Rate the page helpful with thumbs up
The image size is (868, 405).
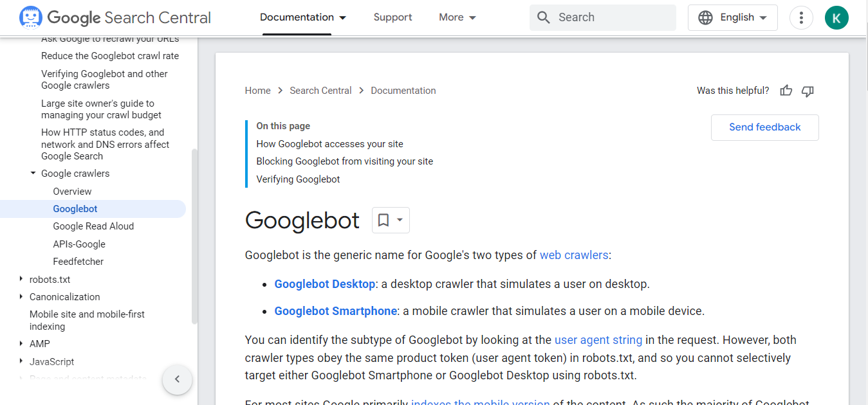tap(786, 91)
